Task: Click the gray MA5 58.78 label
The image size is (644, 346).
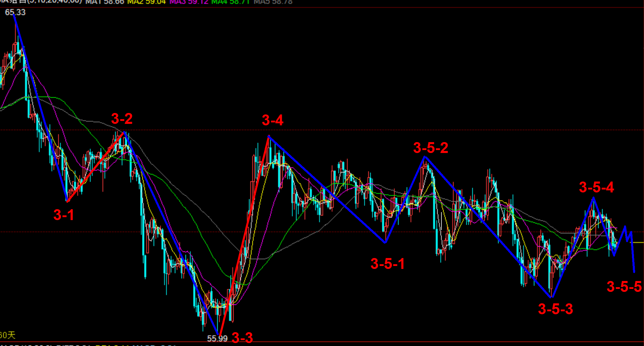Action: point(273,2)
